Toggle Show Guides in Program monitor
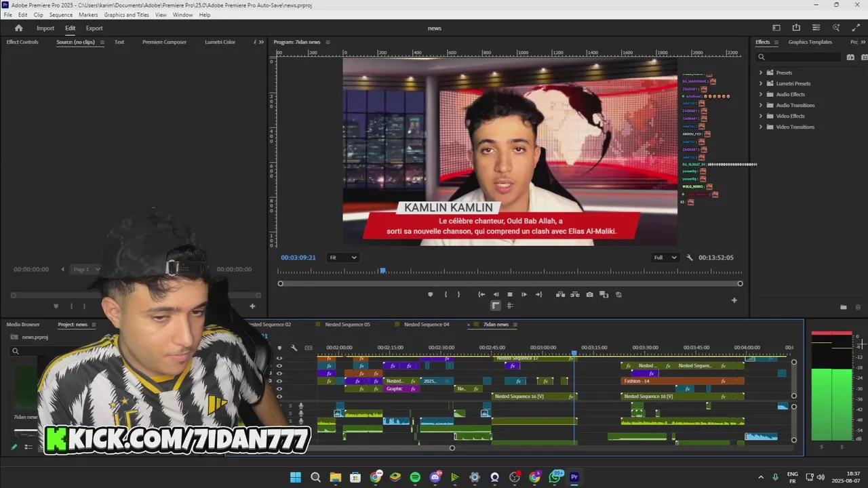The image size is (868, 488). (510, 306)
